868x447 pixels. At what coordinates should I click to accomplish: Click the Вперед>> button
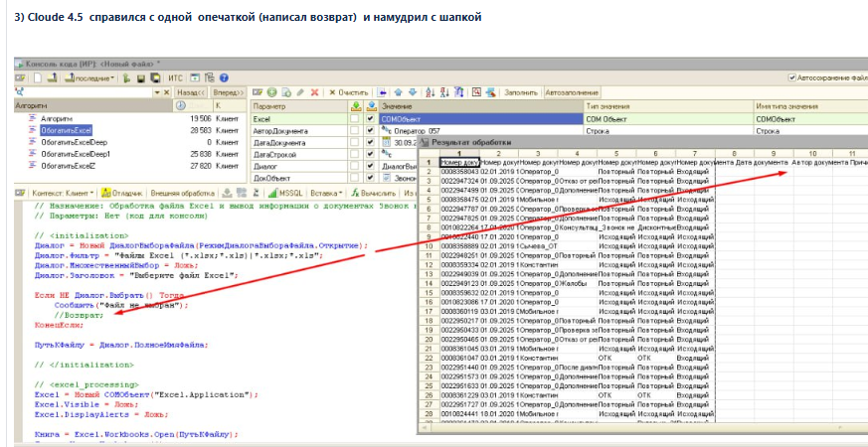click(228, 92)
